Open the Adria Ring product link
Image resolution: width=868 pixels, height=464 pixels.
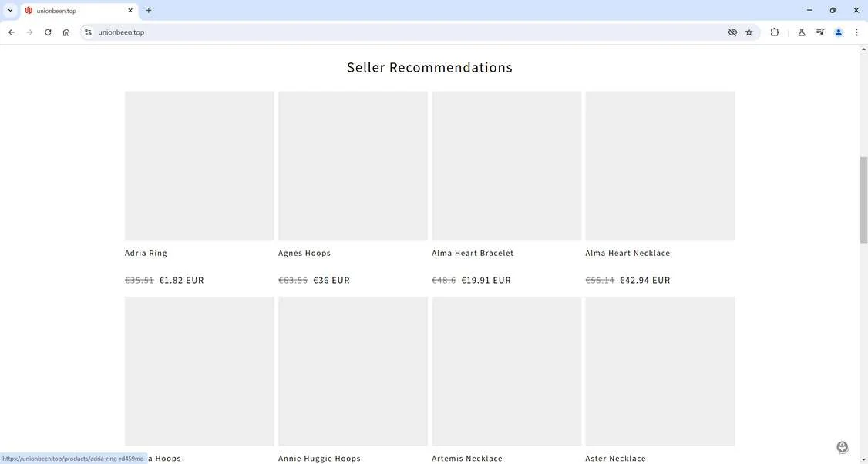coord(146,253)
